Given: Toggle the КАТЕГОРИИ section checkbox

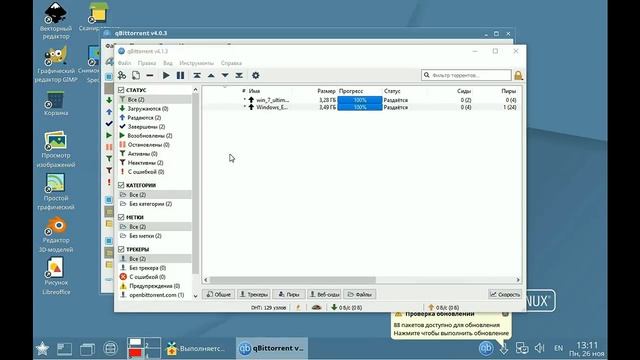Looking at the screenshot, I should (121, 185).
